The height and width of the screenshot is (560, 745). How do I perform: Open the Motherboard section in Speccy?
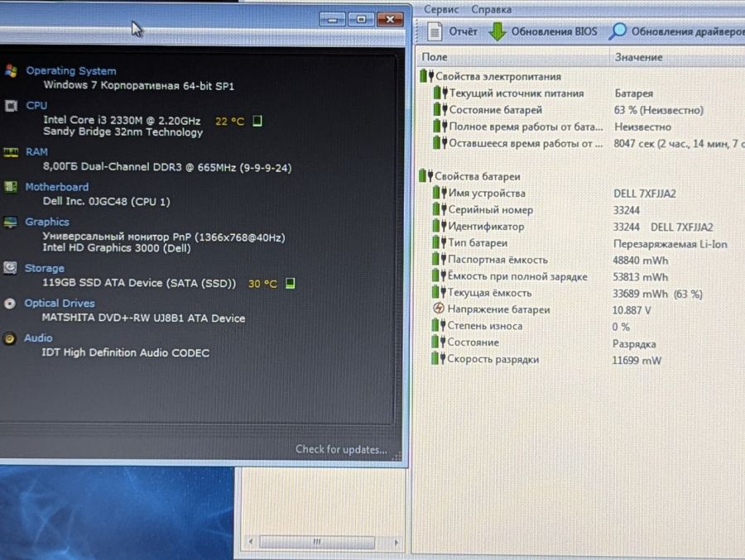[57, 187]
